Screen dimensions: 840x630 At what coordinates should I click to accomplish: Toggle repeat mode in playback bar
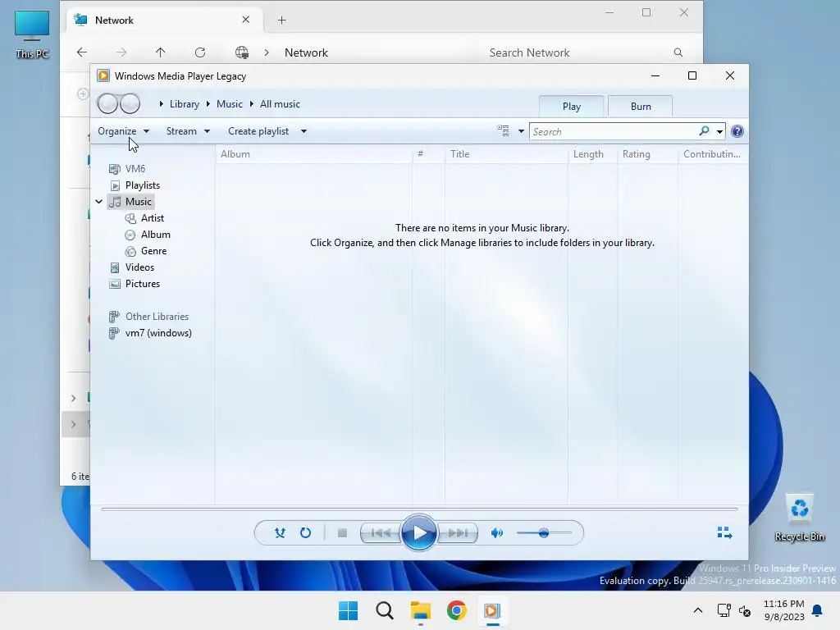tap(305, 533)
